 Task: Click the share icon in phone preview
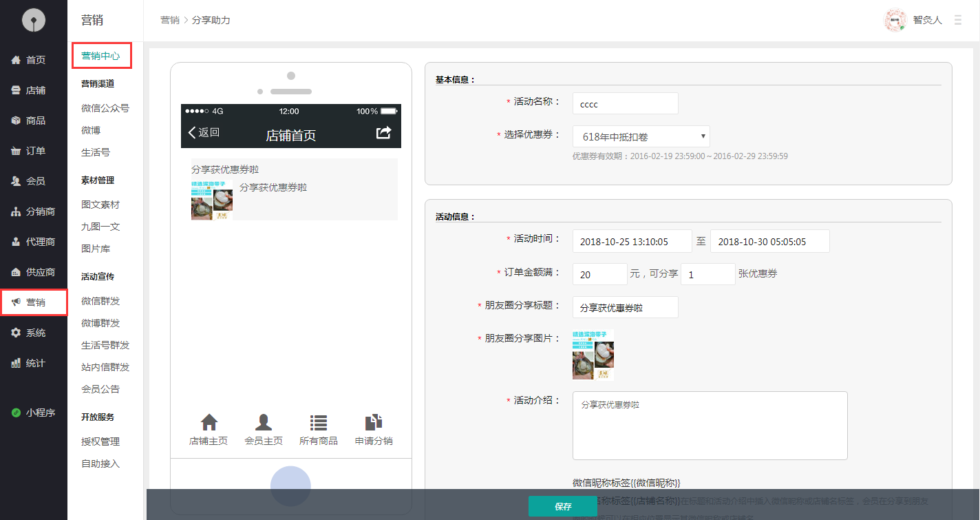(383, 133)
